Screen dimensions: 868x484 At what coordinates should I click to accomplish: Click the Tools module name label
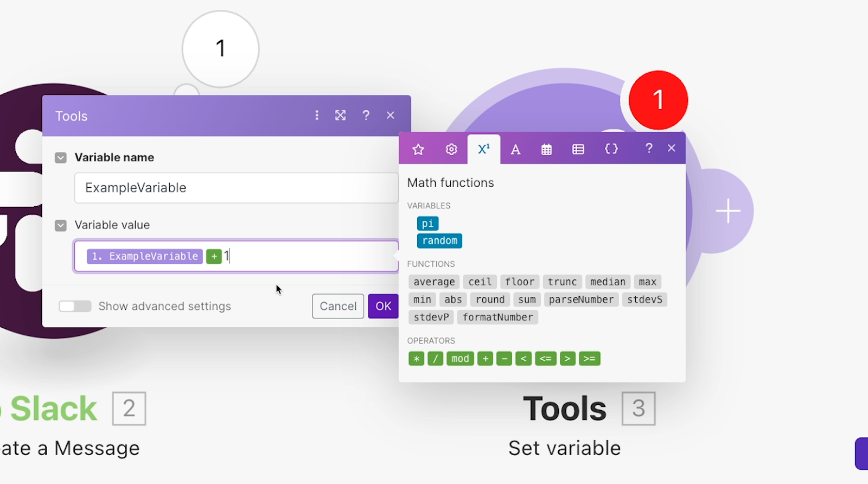[x=564, y=409]
